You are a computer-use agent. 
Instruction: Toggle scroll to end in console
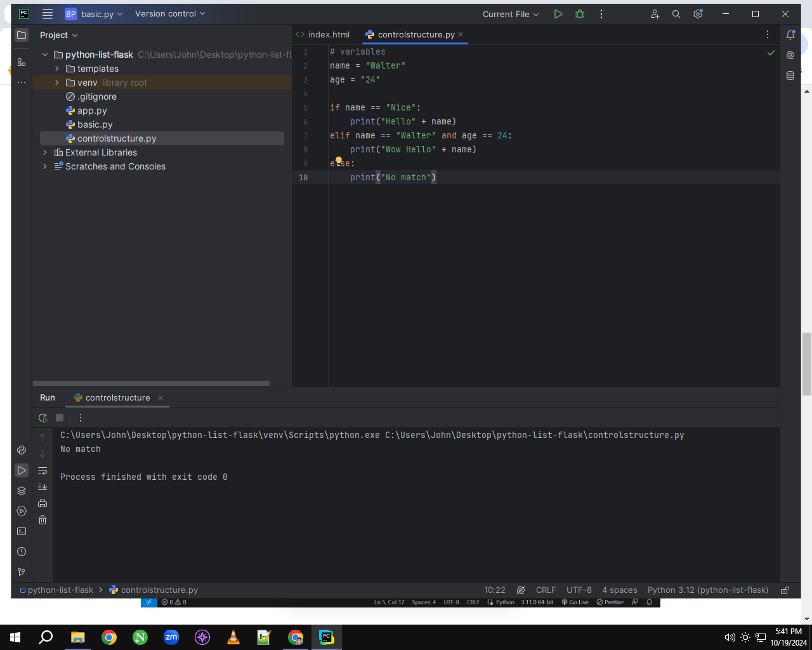(x=43, y=487)
